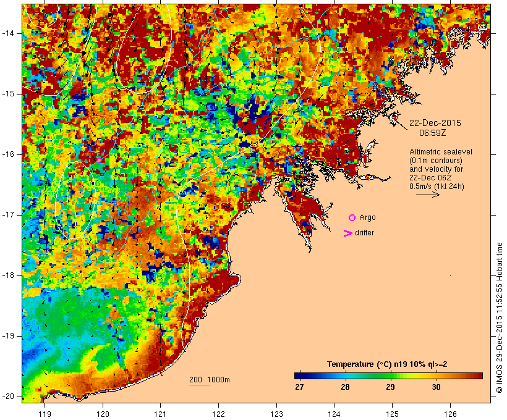Click longitude label 122
The width and height of the screenshot is (507, 420).
tap(218, 414)
